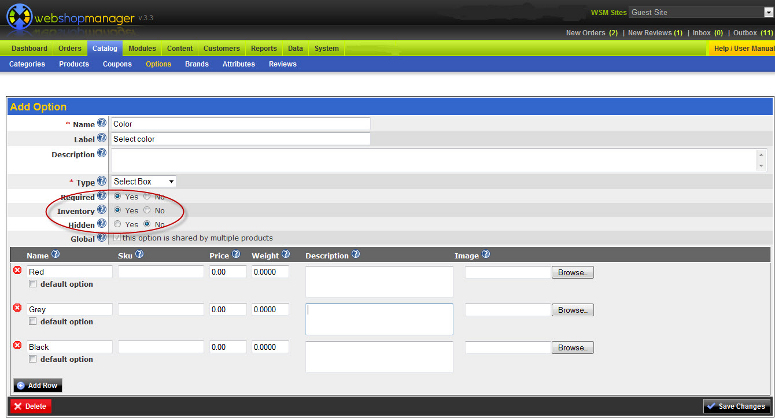Browse for the Black row image
The height and width of the screenshot is (418, 775).
coord(572,347)
